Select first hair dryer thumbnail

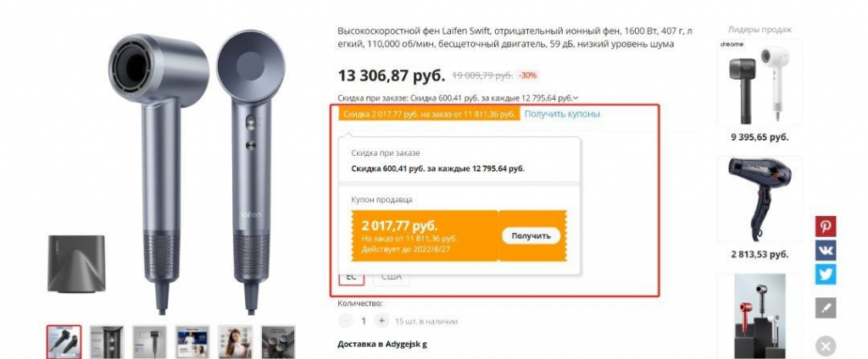pos(64,342)
